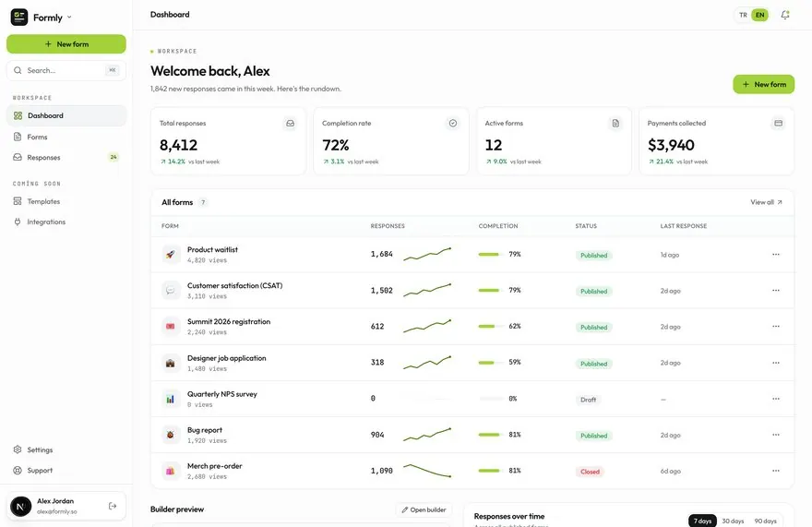Screen dimensions: 812x527
Task: Click the Formly logo icon
Action: pyautogui.click(x=19, y=18)
